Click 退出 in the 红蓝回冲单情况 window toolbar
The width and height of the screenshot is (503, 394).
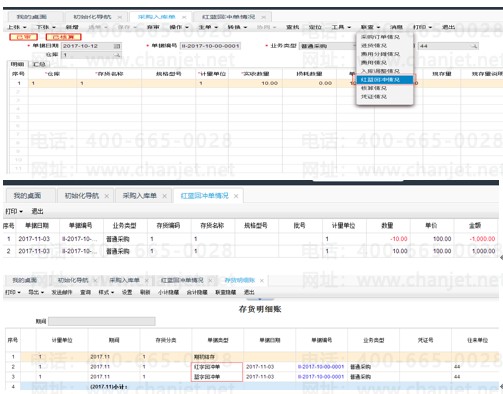pyautogui.click(x=37, y=211)
